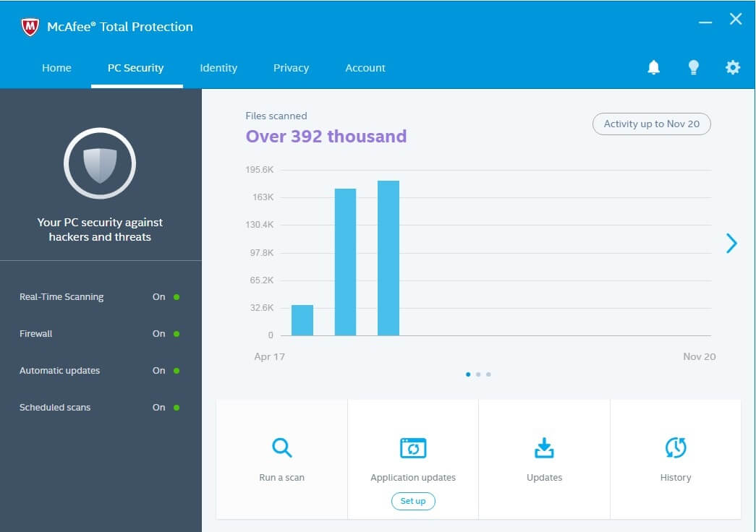Open the Account tab
This screenshot has height=532, width=756.
[365, 68]
